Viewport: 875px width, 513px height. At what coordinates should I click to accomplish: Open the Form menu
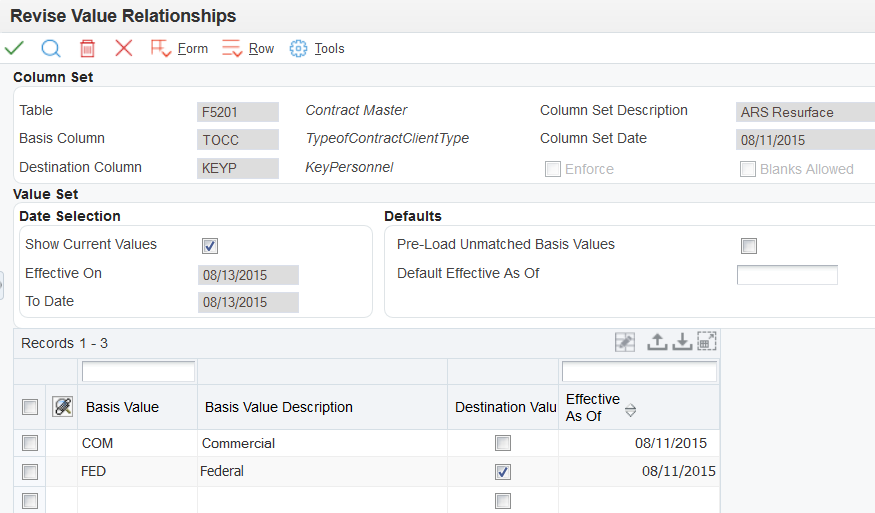193,49
